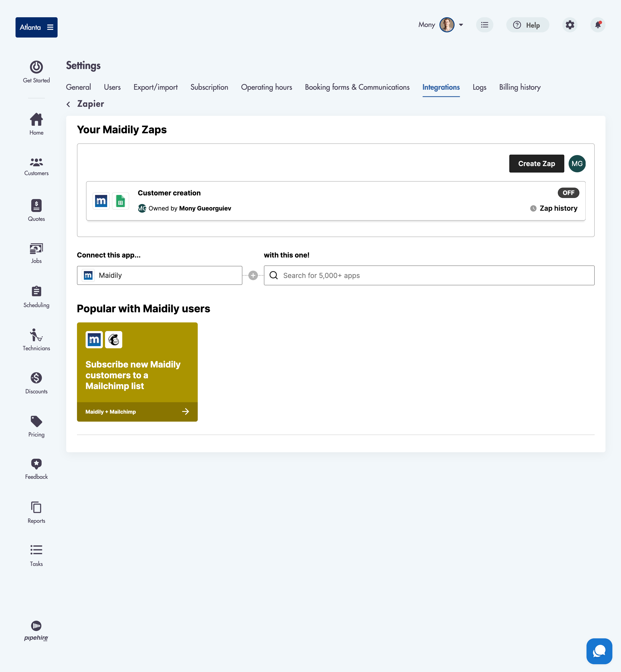
Task: Switch to the Logs tab
Action: [479, 87]
